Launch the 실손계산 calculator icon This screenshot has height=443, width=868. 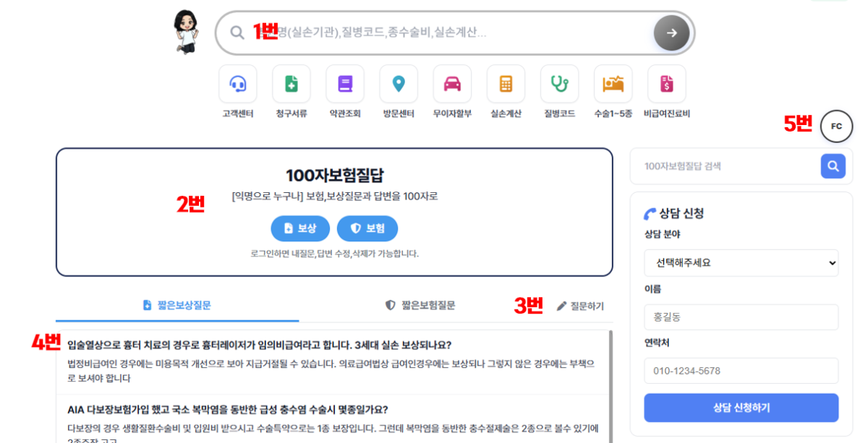tap(506, 84)
